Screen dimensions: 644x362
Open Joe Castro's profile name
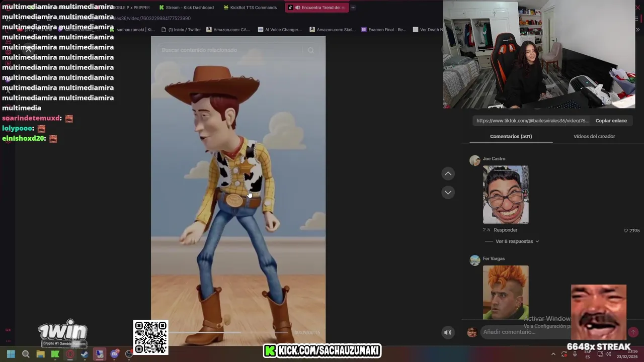pos(494,158)
